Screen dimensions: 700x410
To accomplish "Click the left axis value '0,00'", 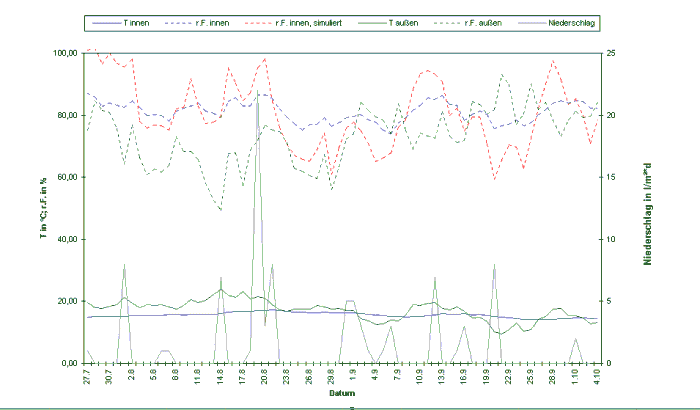I will [70, 364].
